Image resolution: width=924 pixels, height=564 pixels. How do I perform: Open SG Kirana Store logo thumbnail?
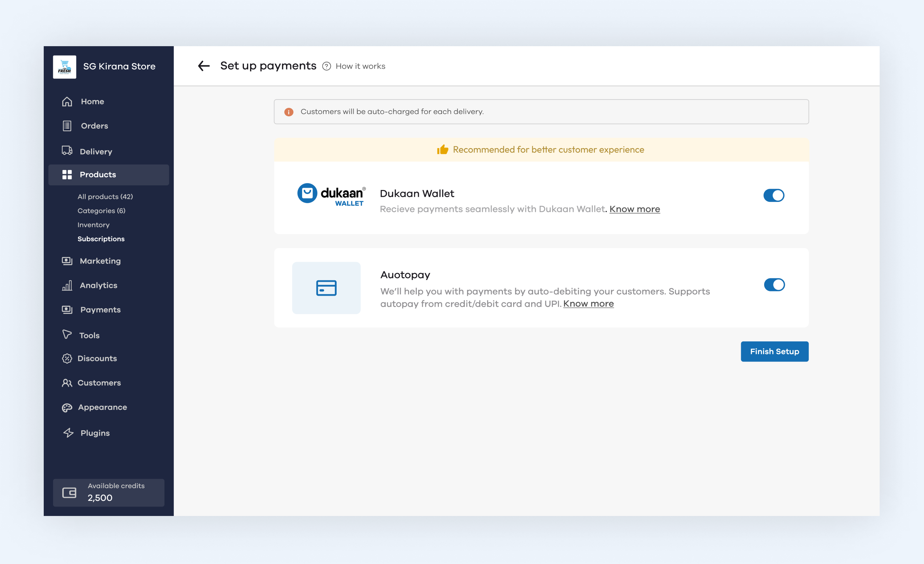coord(64,67)
